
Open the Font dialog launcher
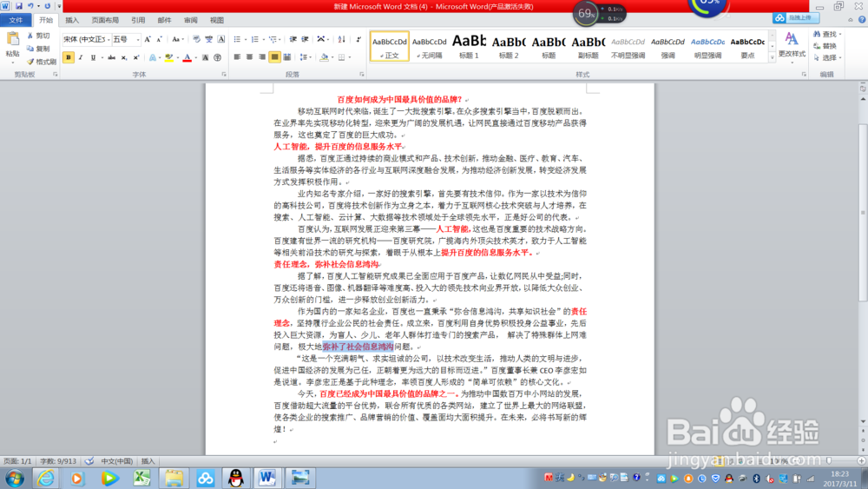224,74
